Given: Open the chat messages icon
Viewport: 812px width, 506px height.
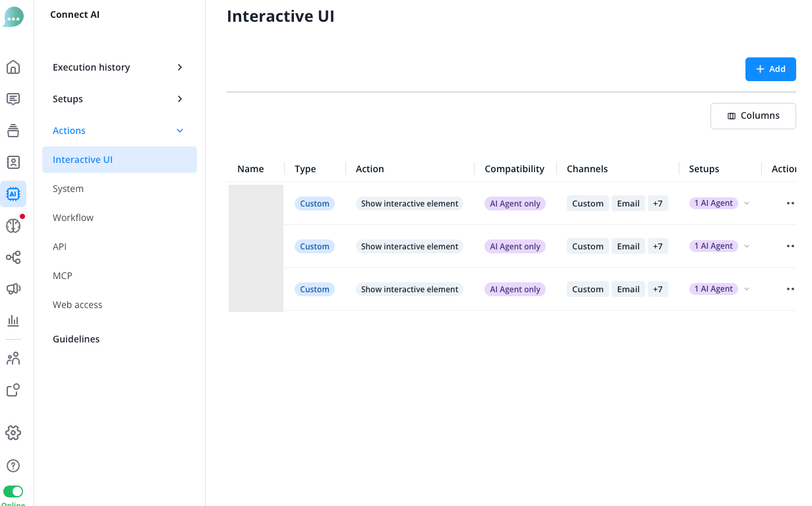Looking at the screenshot, I should [x=13, y=99].
